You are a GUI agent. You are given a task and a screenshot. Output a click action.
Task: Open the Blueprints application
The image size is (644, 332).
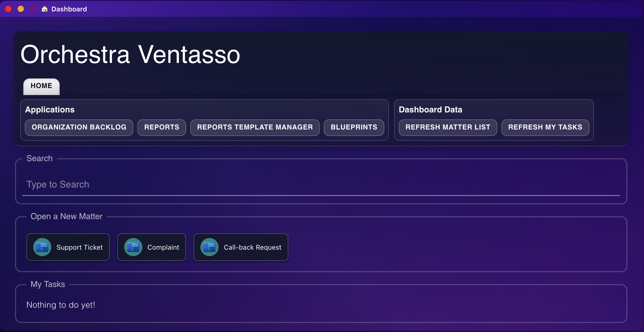[354, 127]
